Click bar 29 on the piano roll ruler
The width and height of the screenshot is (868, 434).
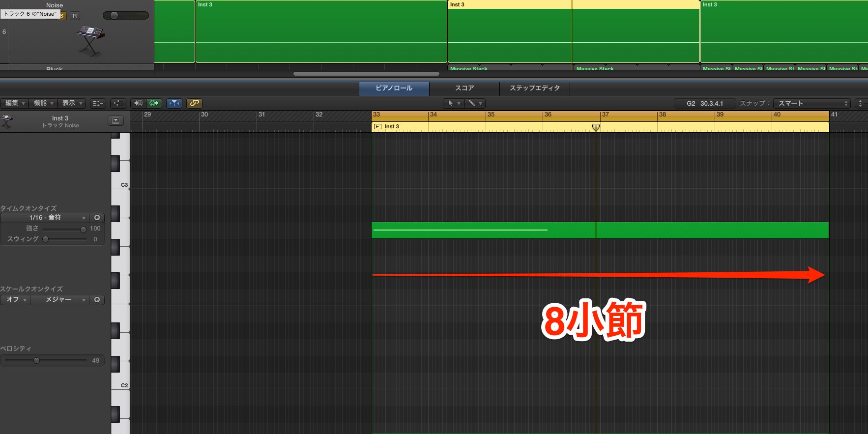pos(147,115)
